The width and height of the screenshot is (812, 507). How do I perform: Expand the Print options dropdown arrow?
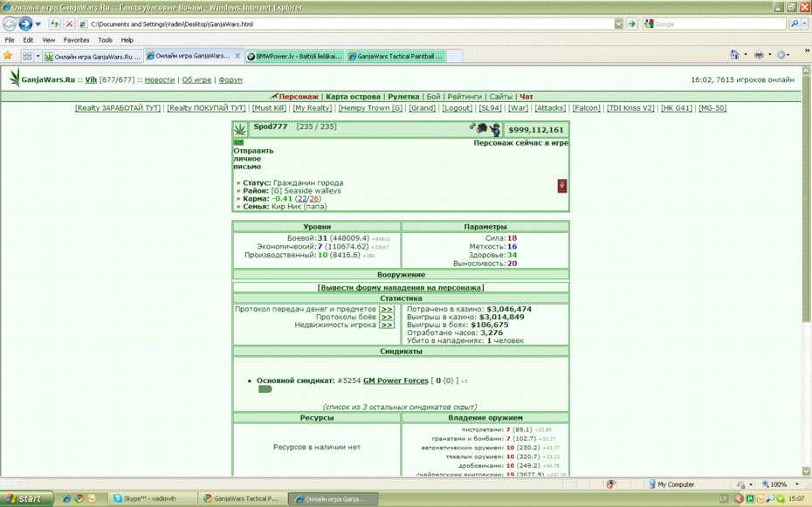[x=769, y=55]
